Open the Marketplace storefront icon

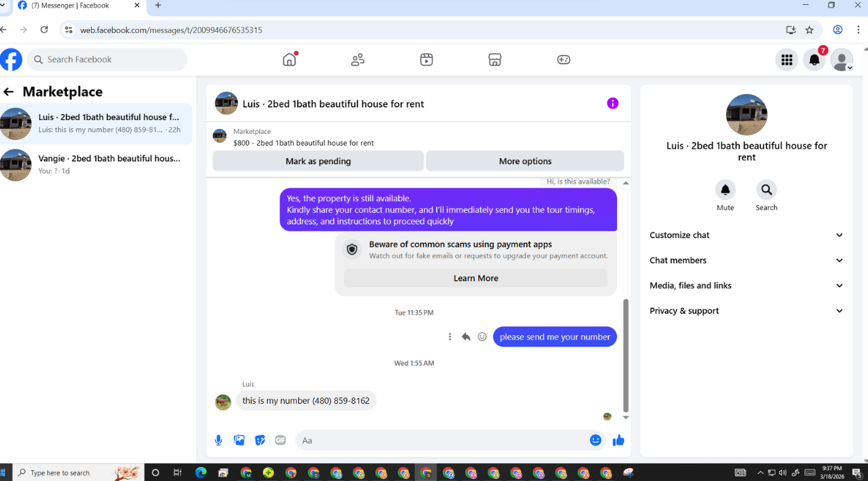495,59
